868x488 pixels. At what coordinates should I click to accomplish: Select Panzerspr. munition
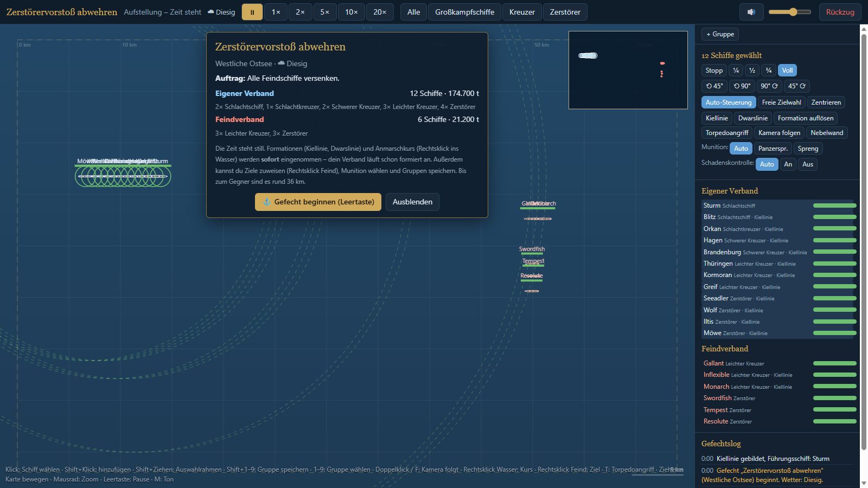(x=773, y=149)
